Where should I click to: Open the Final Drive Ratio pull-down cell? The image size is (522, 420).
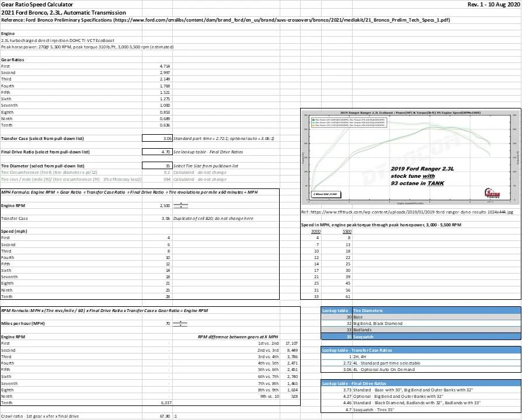click(x=157, y=152)
